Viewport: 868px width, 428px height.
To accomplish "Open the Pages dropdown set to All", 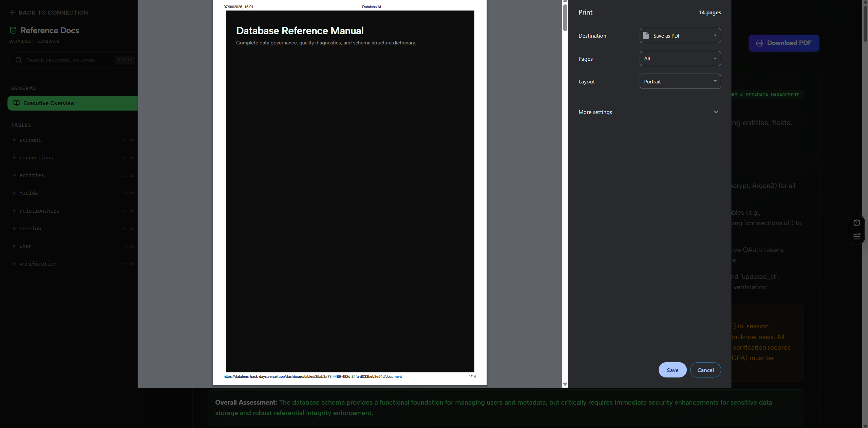I will click(680, 59).
